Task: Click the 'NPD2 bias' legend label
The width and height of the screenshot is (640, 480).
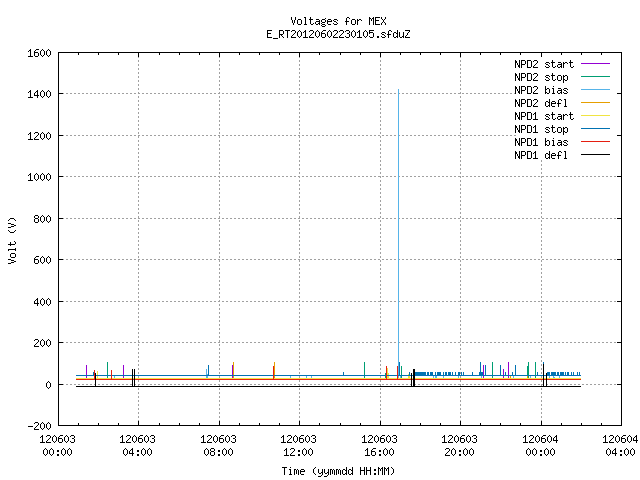Action: click(541, 90)
